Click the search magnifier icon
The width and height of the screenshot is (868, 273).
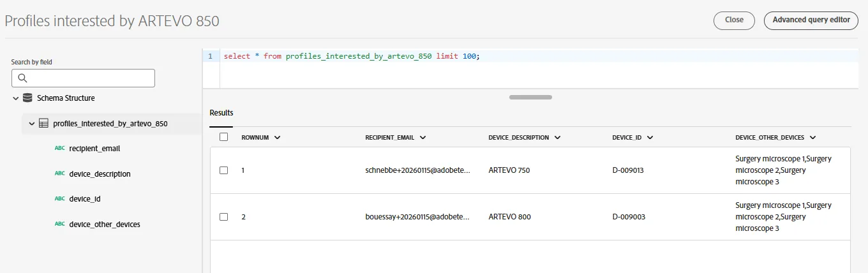pos(22,78)
